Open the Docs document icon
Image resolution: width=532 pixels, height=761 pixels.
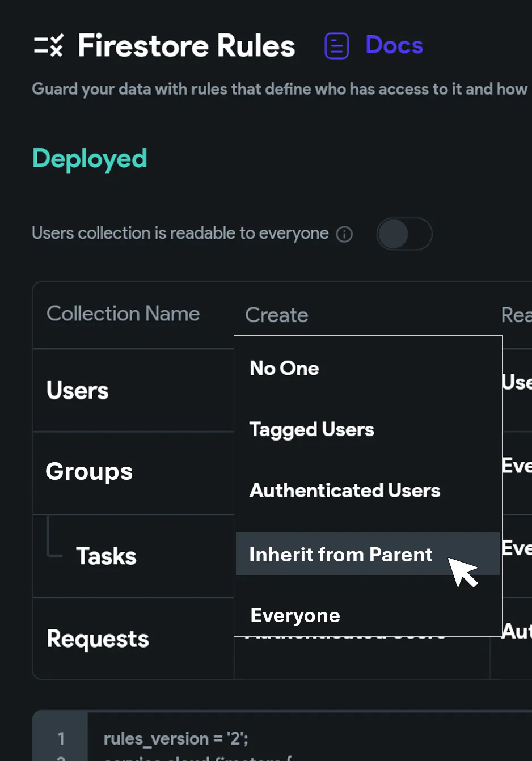pos(336,46)
